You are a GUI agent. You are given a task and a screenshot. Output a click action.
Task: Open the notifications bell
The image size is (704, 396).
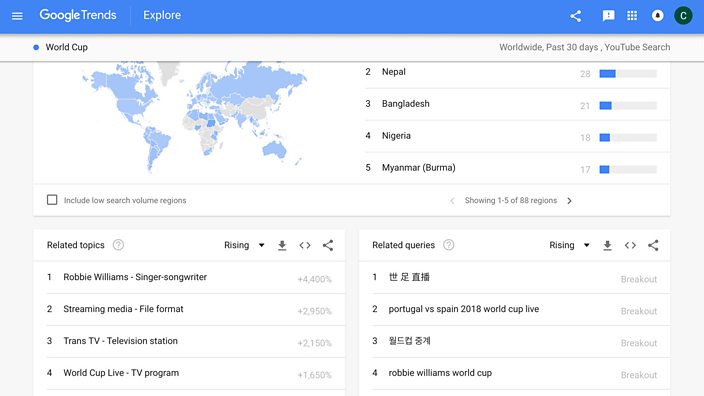pos(657,16)
